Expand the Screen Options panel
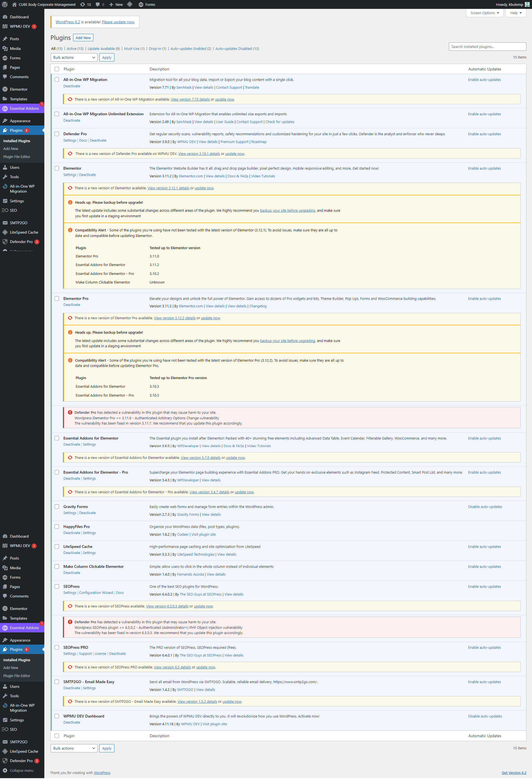This screenshot has width=532, height=779. 484,13
